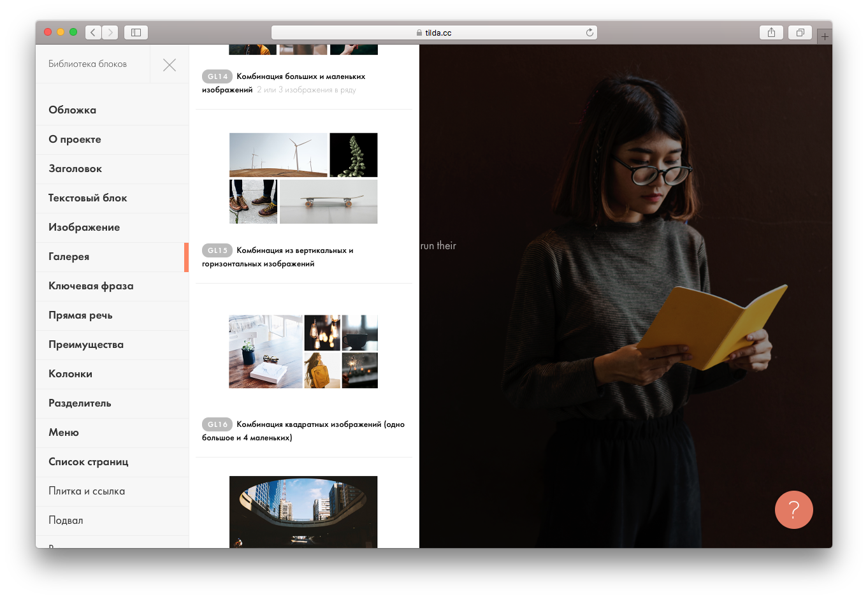Image resolution: width=868 pixels, height=599 pixels.
Task: Show all tabs overview button
Action: 800,32
